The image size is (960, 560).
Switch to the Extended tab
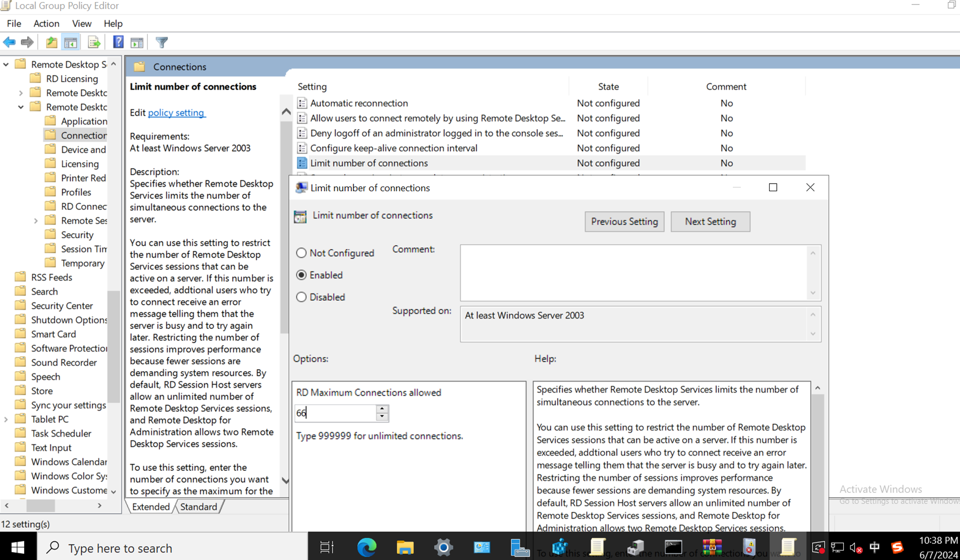(x=150, y=507)
